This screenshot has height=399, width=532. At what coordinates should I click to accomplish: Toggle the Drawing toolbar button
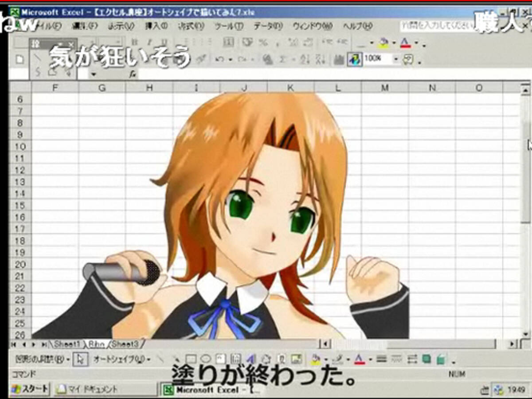click(x=354, y=59)
